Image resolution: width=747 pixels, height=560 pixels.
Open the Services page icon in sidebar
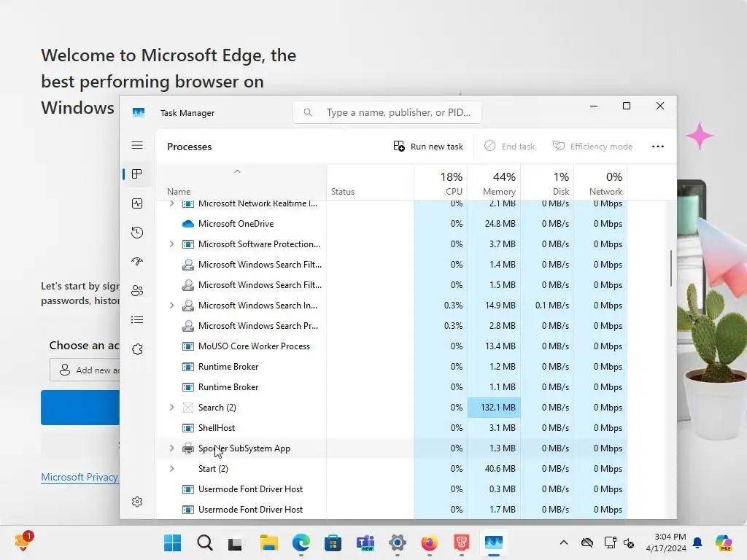[137, 349]
